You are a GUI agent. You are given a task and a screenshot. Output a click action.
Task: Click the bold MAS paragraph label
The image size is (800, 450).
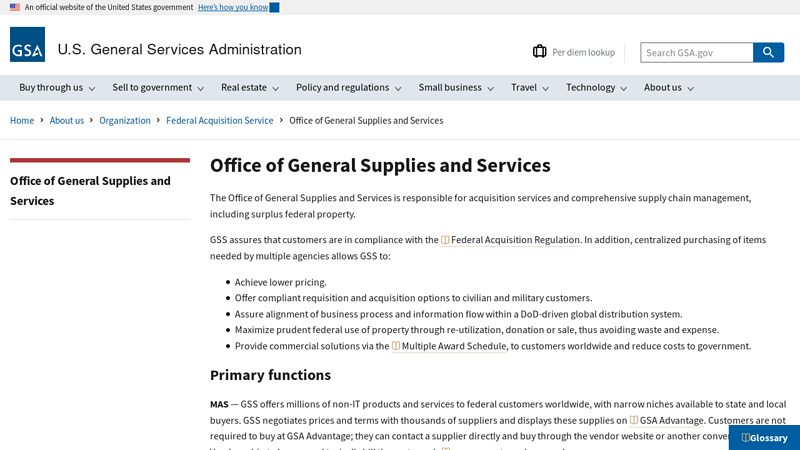(x=219, y=404)
